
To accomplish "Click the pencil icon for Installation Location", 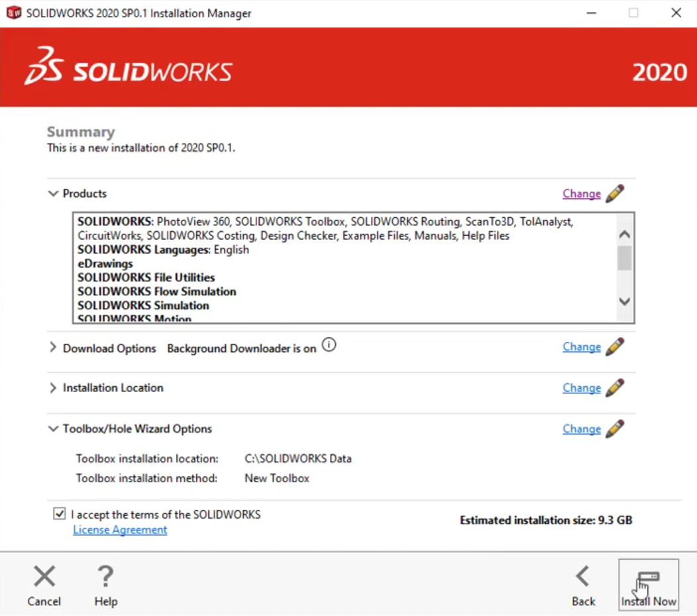I will click(614, 388).
